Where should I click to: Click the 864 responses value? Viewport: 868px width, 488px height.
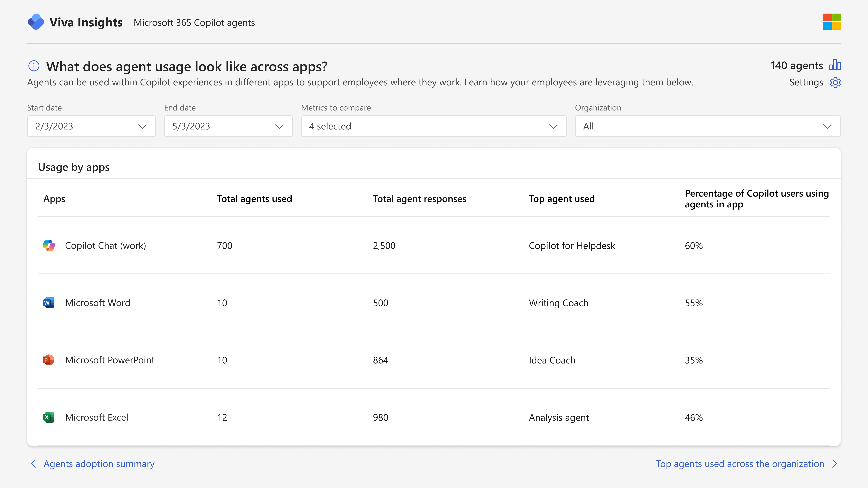(380, 360)
